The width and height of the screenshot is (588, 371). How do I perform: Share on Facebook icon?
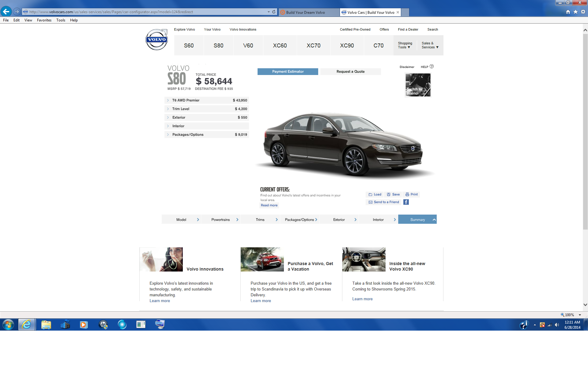(x=406, y=202)
